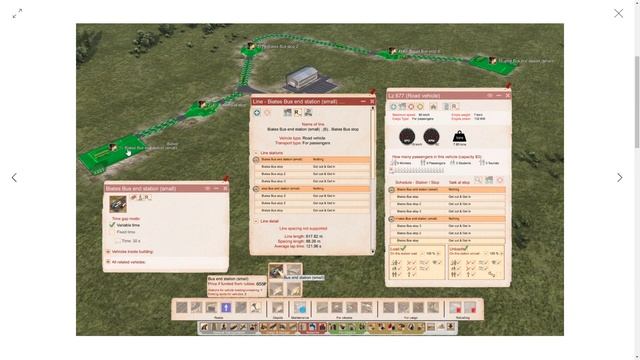
Task: Click the first red-marked demolish tool icon
Action: point(455,307)
